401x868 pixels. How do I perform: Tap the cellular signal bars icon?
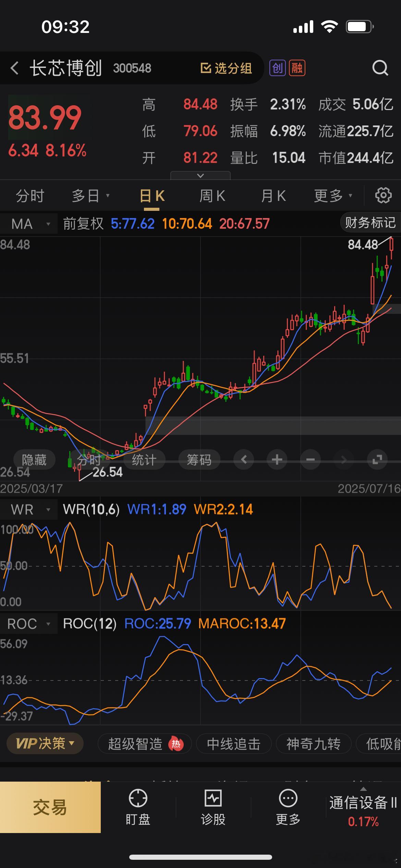tap(303, 26)
